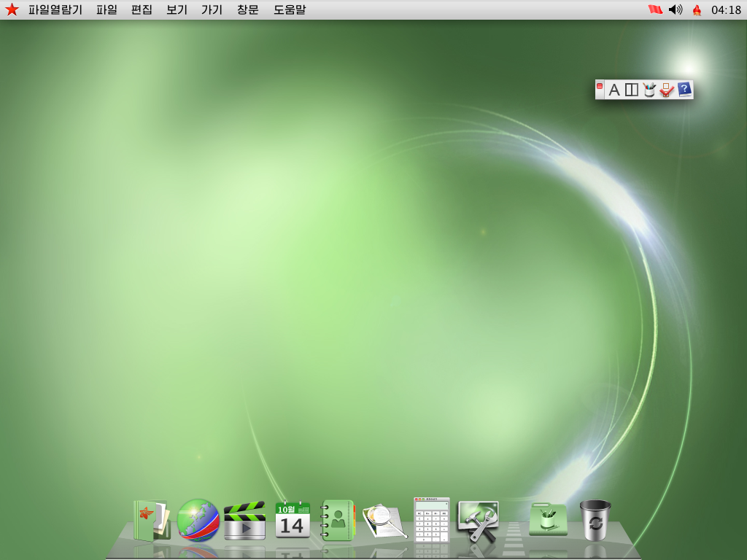Click the red flame tray icon
Viewport: 747px width, 560px height.
click(697, 10)
